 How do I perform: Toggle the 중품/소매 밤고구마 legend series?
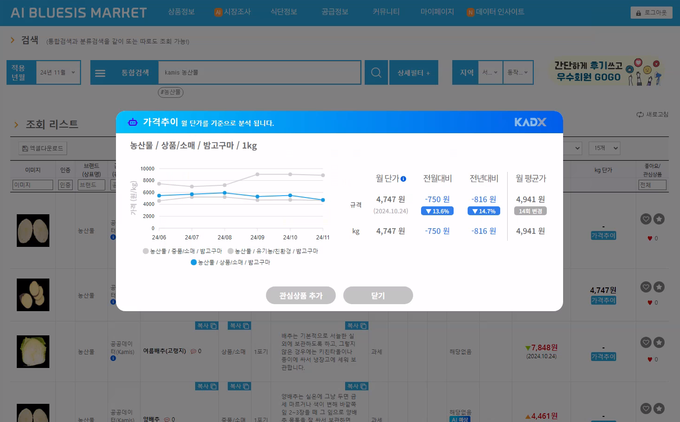(x=182, y=251)
